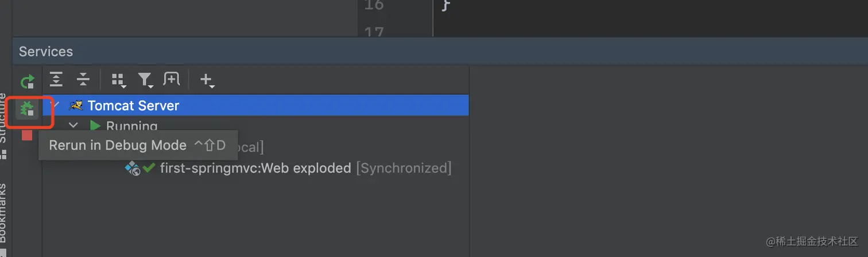868x257 pixels.
Task: Click Rerun in Debug Mode bug icon
Action: click(x=27, y=108)
